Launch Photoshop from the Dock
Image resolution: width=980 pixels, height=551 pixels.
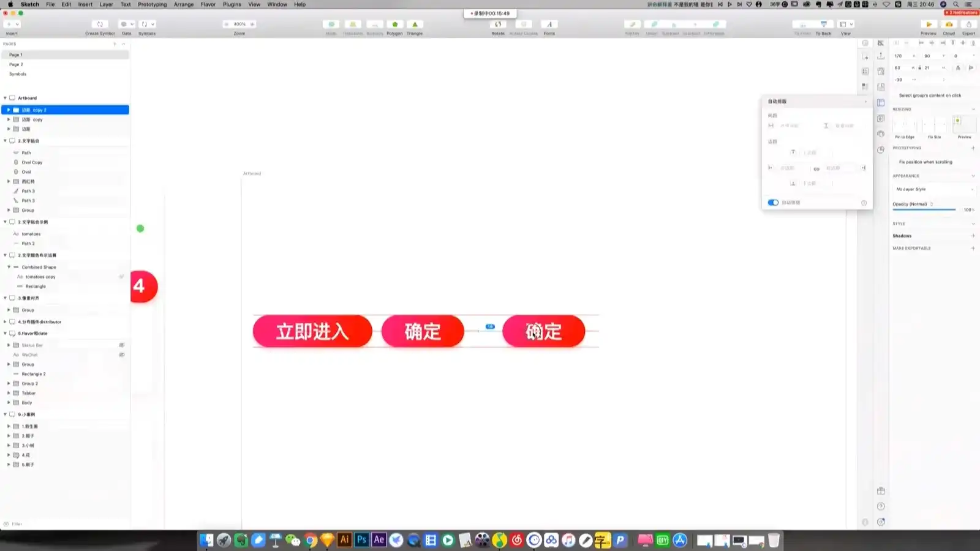point(361,540)
